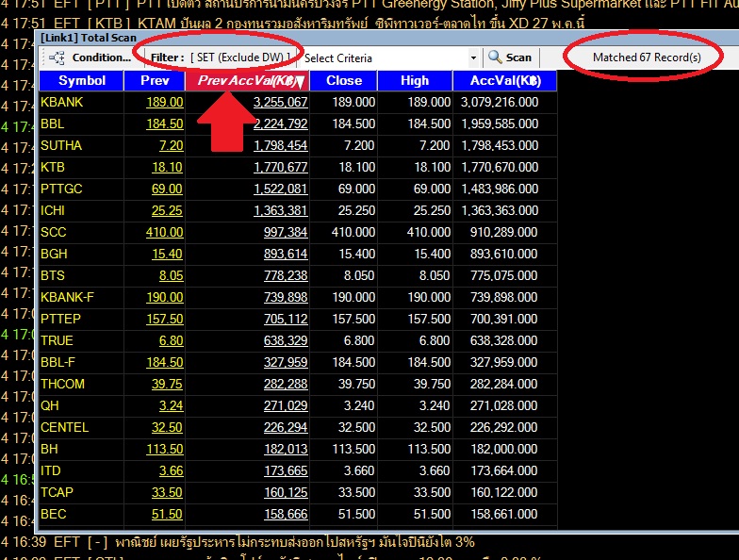Click BEC PrevAccVal value 158,666
The width and height of the screenshot is (739, 560).
coord(286,515)
